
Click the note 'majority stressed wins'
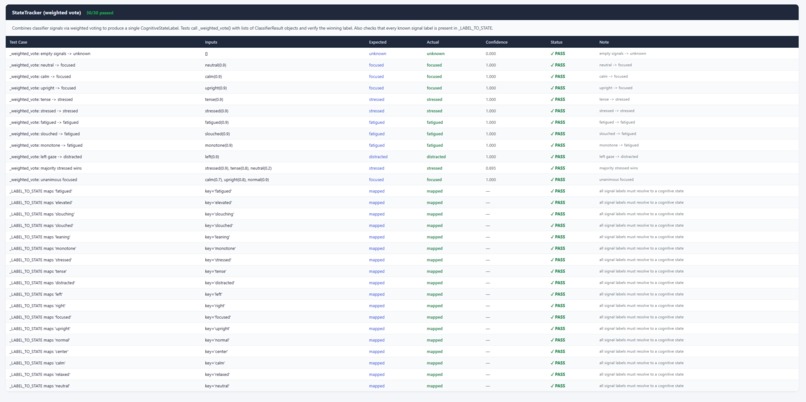[616, 168]
